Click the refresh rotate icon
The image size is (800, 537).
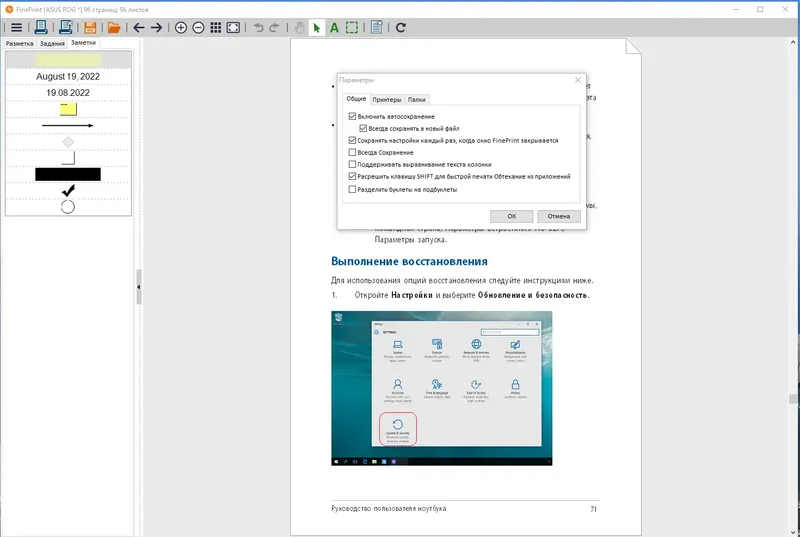pos(401,28)
